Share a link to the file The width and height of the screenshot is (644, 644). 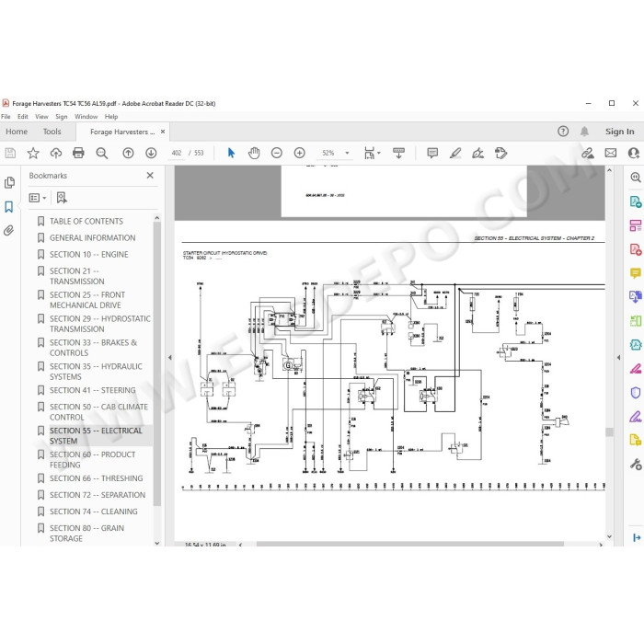coord(588,154)
